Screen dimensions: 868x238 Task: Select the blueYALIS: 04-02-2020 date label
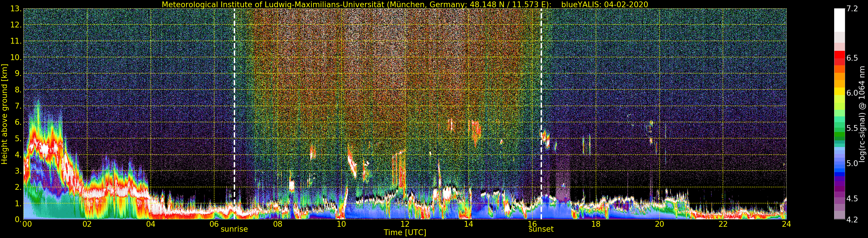coord(605,4)
